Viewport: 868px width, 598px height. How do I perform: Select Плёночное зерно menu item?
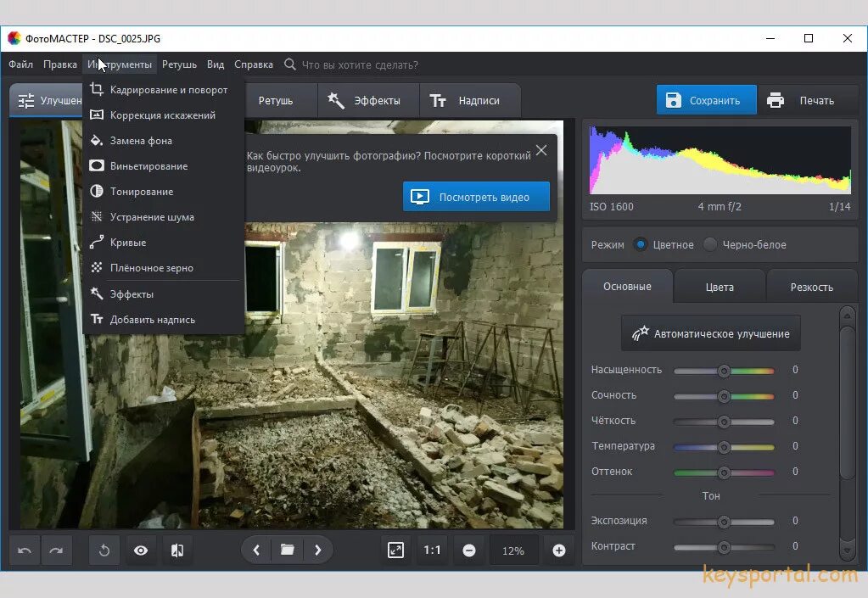tap(163, 268)
